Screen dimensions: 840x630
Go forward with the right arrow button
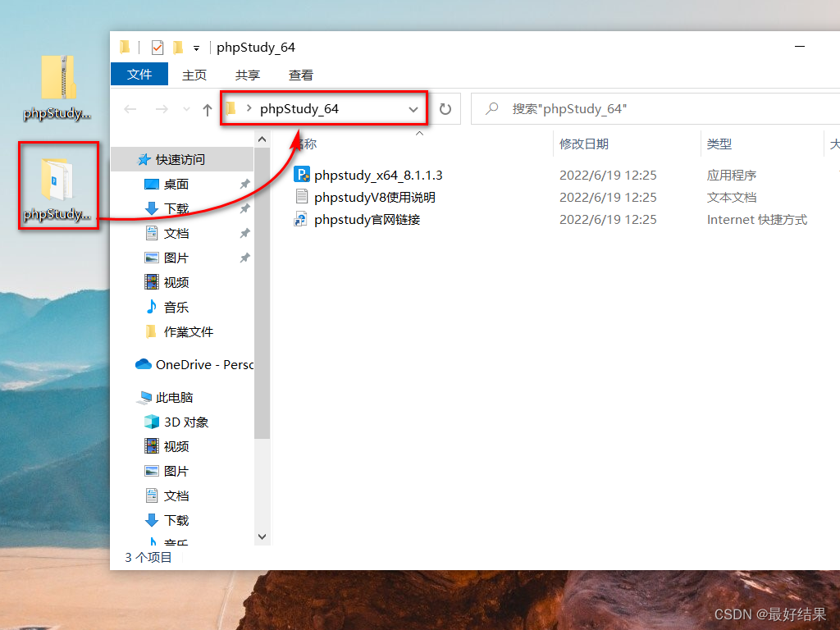(162, 109)
